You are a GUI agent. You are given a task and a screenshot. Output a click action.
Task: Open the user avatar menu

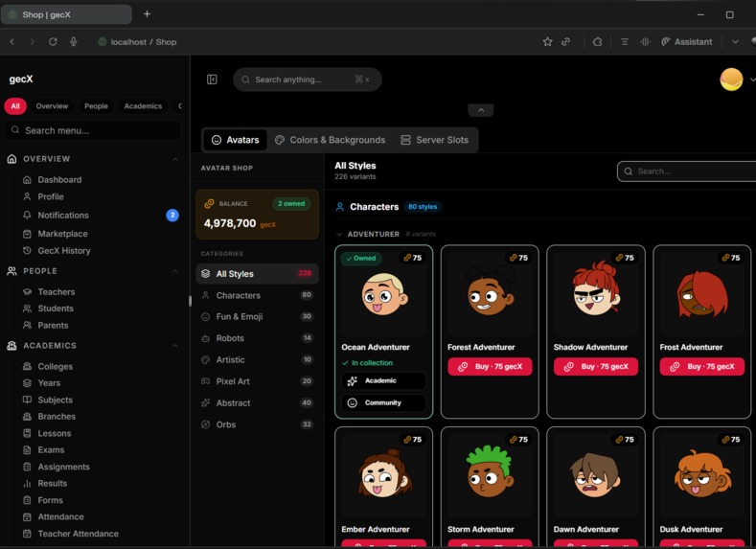731,80
